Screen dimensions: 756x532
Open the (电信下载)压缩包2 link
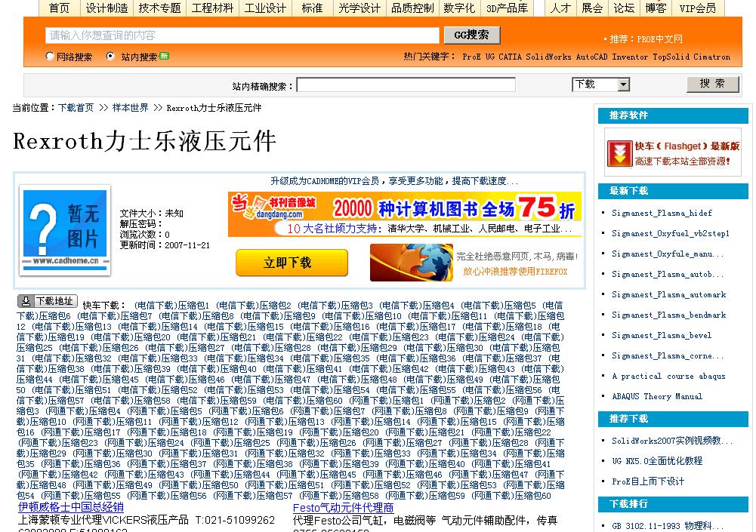tap(254, 305)
